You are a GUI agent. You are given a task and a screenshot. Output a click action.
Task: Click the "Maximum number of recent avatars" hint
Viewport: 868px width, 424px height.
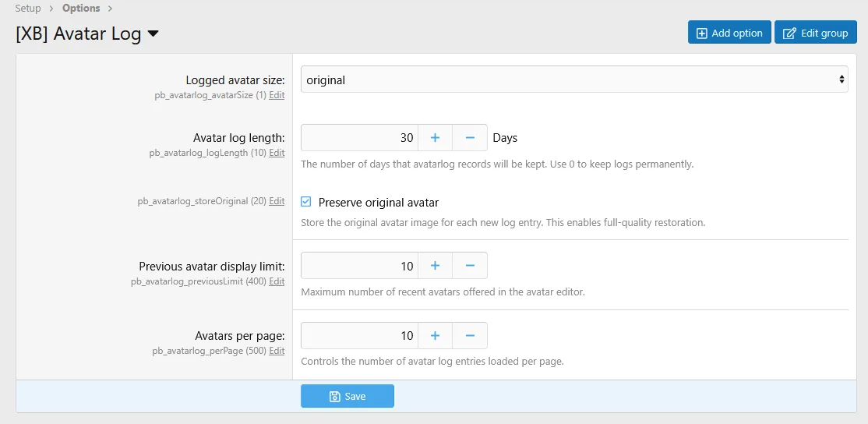pos(443,292)
